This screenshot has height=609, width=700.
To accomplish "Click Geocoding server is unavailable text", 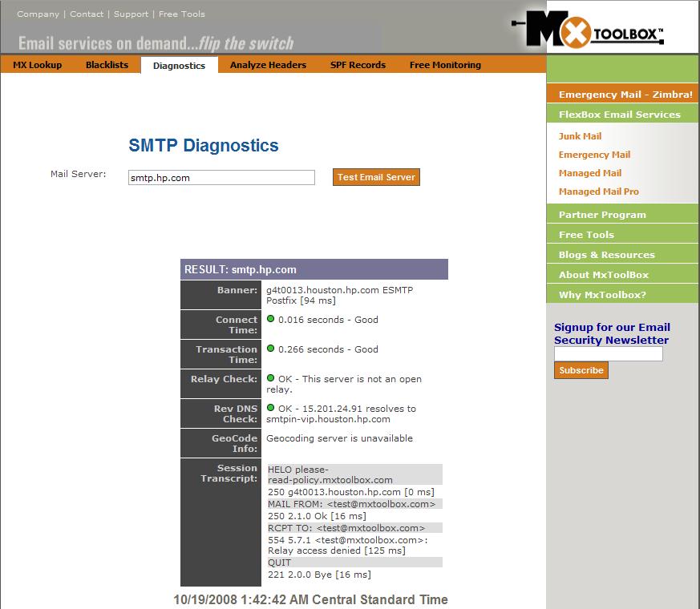I will (340, 438).
